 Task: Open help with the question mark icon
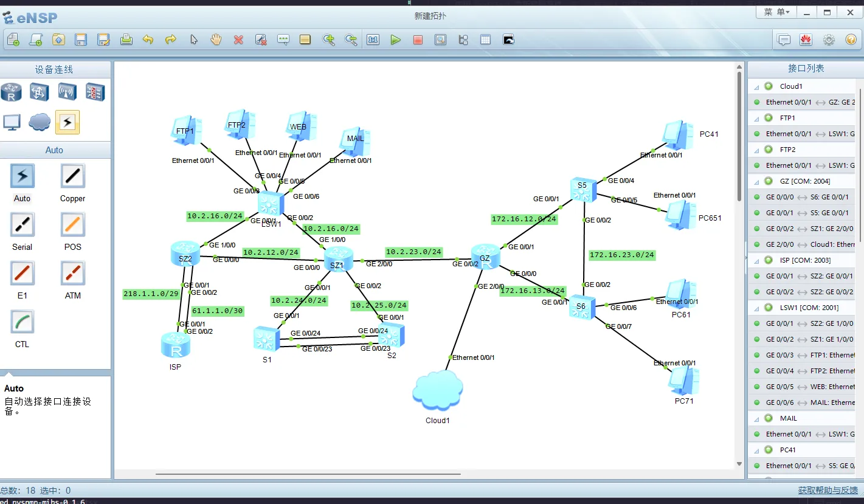coord(851,40)
